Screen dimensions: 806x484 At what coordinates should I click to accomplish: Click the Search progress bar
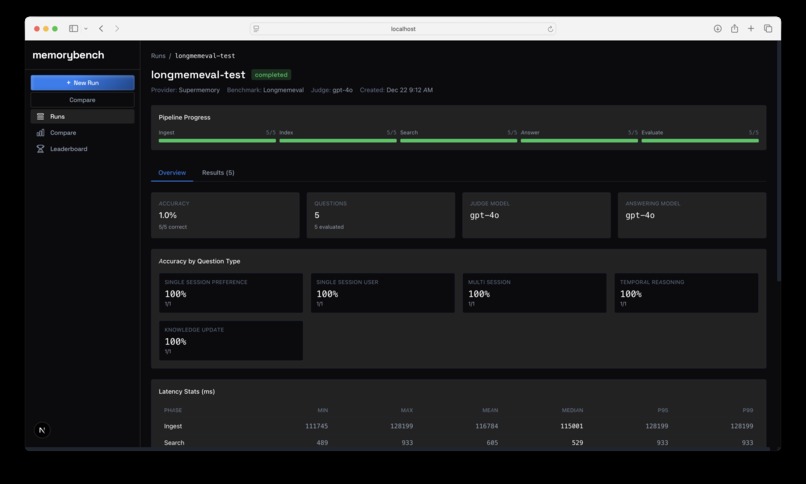coord(459,141)
